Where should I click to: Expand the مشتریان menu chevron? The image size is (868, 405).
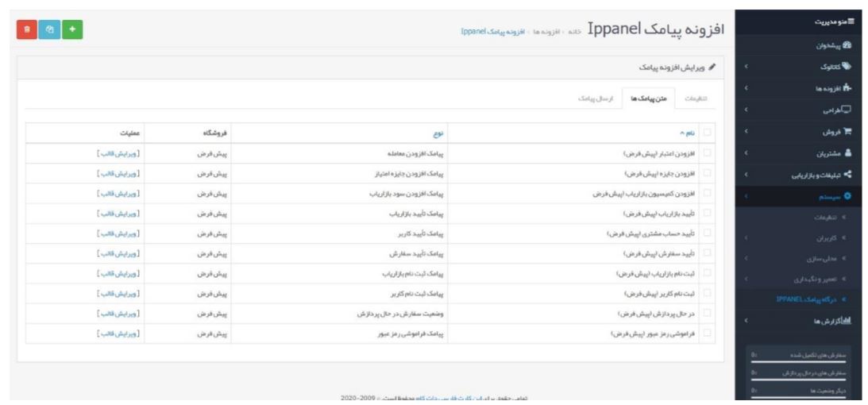point(746,153)
